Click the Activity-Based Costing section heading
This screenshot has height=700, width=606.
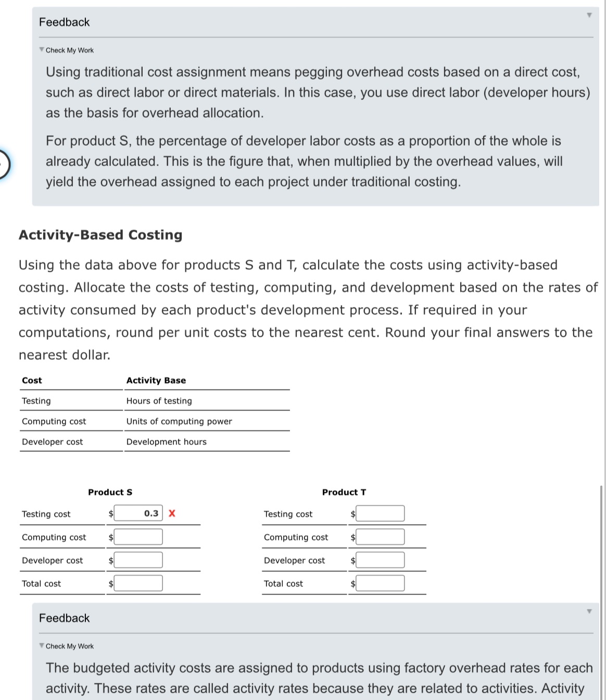(x=100, y=235)
